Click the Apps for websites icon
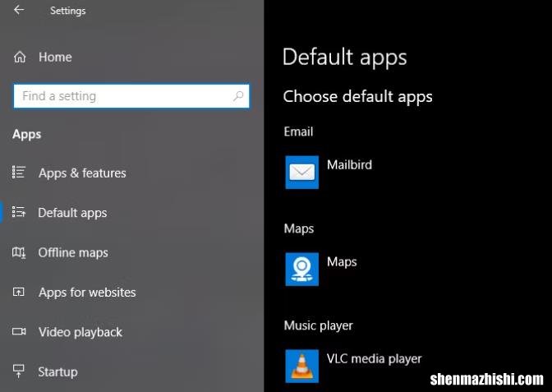Screen dimensions: 552x392 pos(19,292)
